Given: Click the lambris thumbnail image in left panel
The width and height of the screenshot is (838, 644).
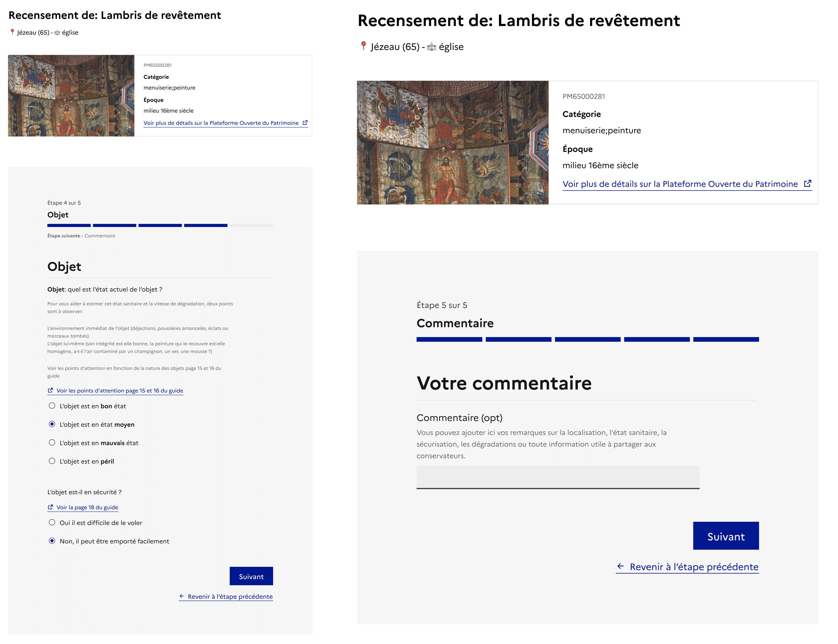Looking at the screenshot, I should pos(71,95).
